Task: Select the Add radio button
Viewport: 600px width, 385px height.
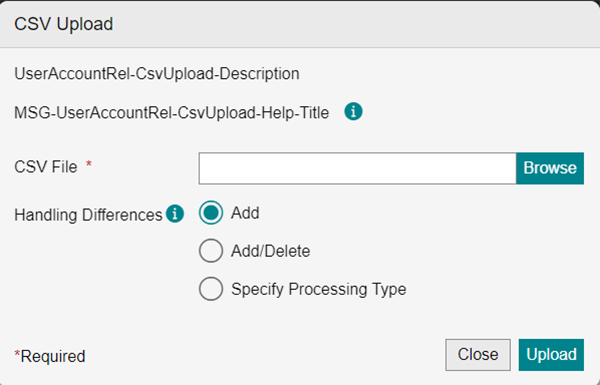Action: pyautogui.click(x=211, y=213)
